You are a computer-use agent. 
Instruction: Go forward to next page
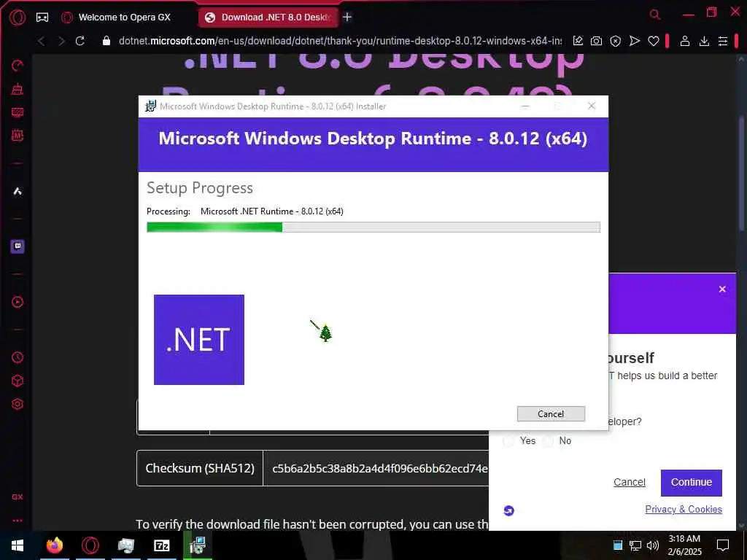[x=61, y=41]
